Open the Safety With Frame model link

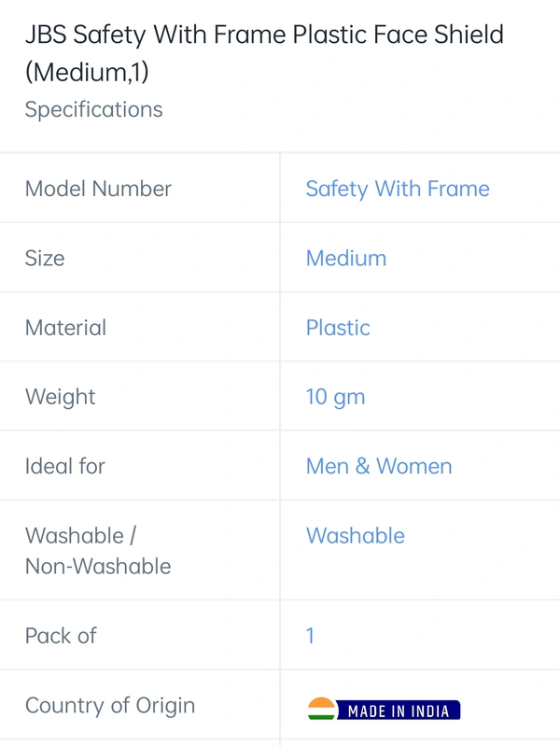pyautogui.click(x=398, y=189)
